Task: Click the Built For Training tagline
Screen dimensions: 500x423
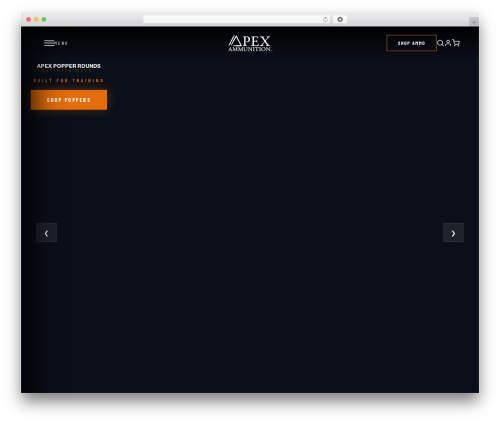Action: [x=68, y=81]
